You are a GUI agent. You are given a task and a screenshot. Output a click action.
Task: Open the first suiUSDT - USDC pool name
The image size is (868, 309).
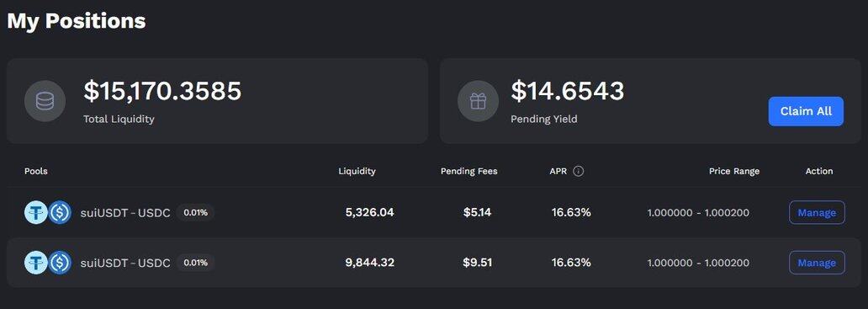point(125,213)
